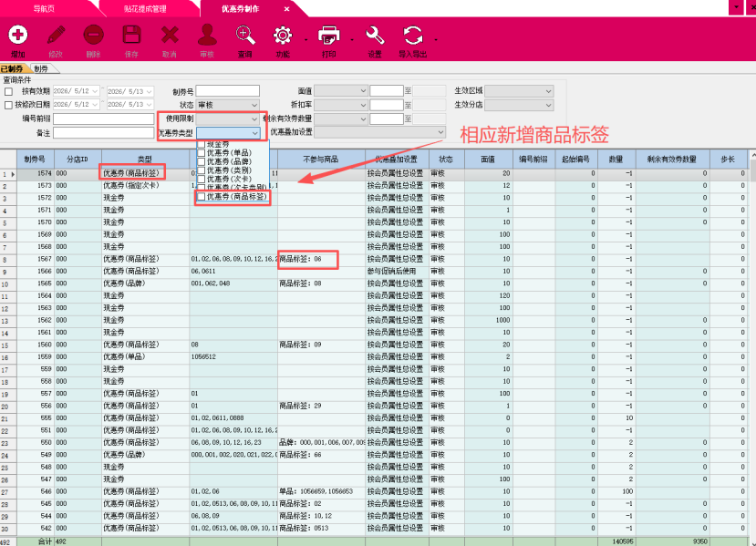Click 单品: 1056659,1056653 cell in row 546

coord(321,491)
